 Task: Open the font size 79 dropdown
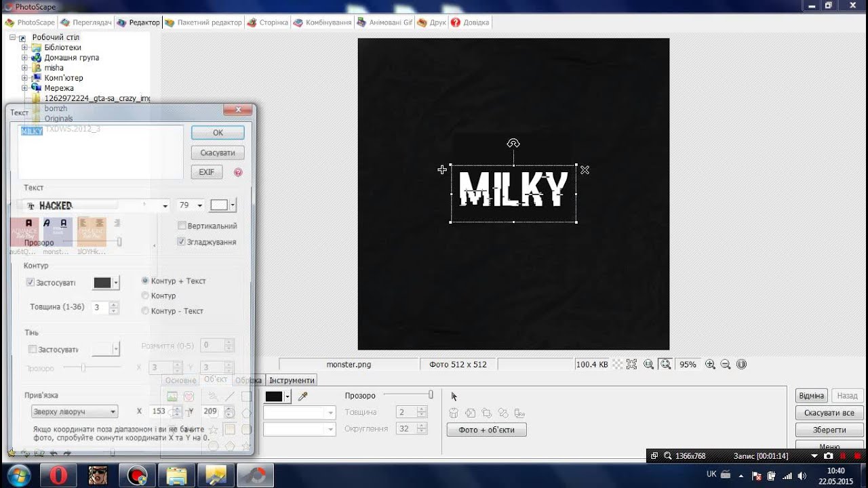click(199, 205)
